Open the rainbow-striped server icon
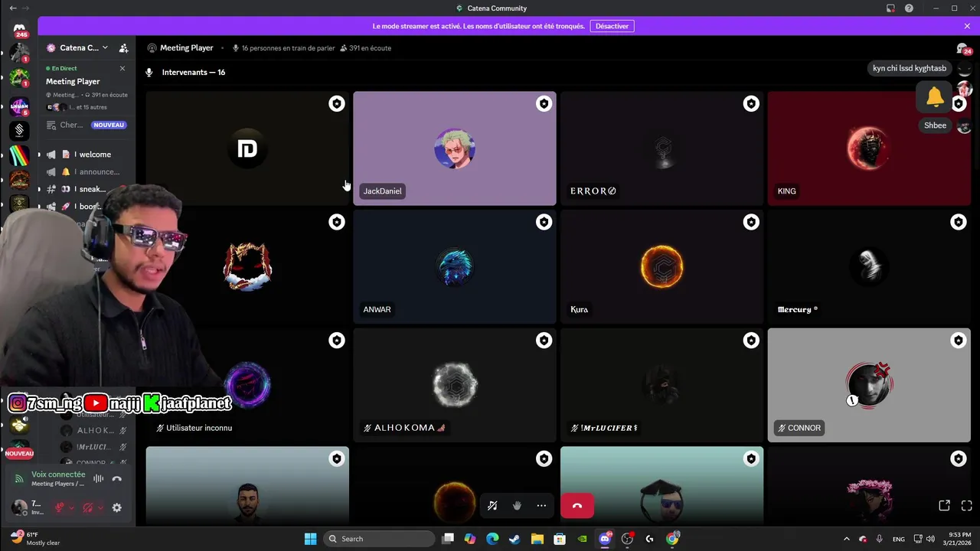This screenshot has height=551, width=980. tap(19, 155)
